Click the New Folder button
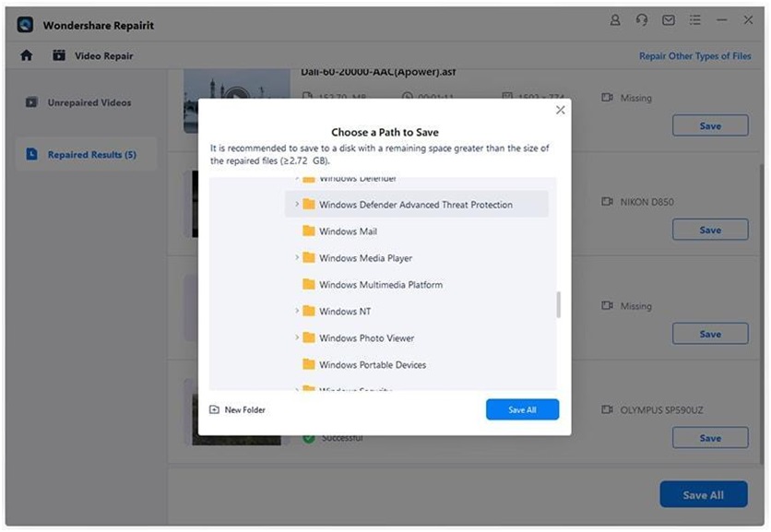Viewport: 771px width, 532px height. point(238,409)
